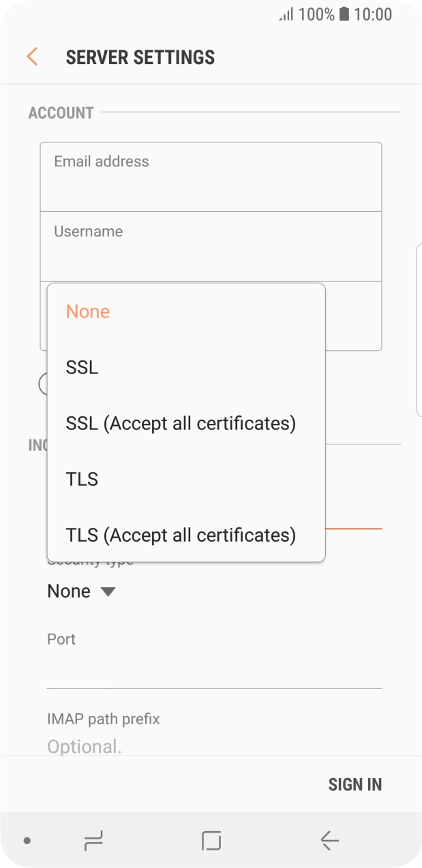Select SSL security type
Image resolution: width=422 pixels, height=868 pixels.
81,367
